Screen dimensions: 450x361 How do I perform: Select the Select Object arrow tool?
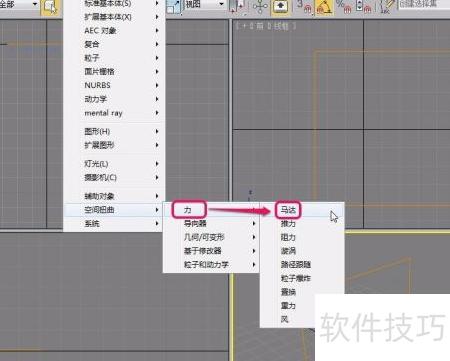(x=50, y=7)
